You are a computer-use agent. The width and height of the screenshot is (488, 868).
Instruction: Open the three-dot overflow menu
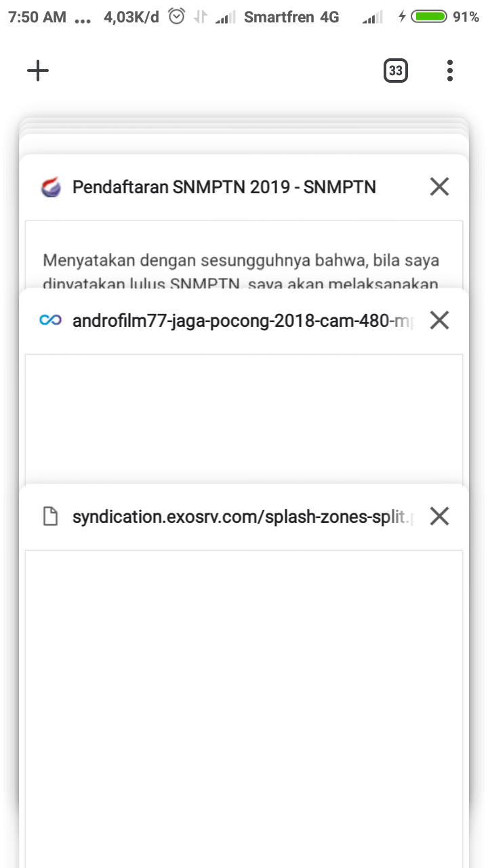tap(450, 71)
